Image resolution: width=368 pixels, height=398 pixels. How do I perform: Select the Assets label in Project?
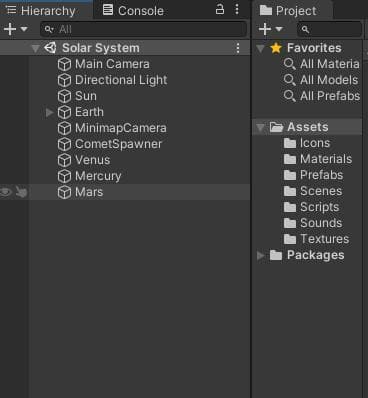coord(308,127)
